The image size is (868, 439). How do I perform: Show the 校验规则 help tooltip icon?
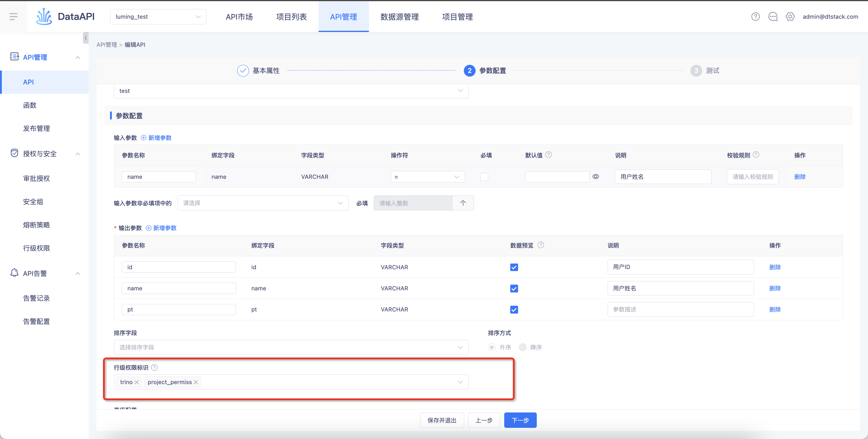(x=756, y=154)
